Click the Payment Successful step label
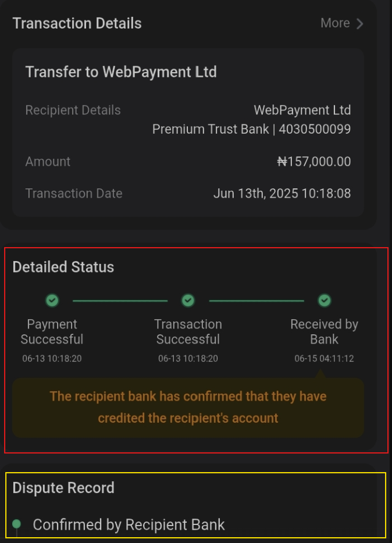This screenshot has height=543, width=392. [x=52, y=332]
